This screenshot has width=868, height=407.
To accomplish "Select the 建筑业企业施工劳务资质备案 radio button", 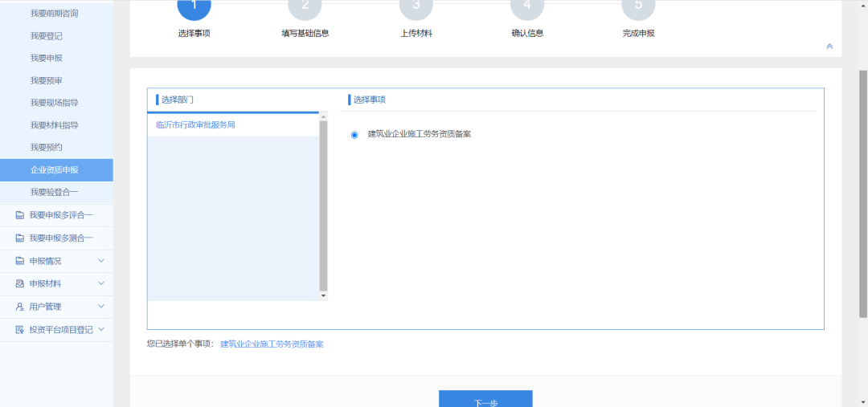I will pyautogui.click(x=354, y=135).
